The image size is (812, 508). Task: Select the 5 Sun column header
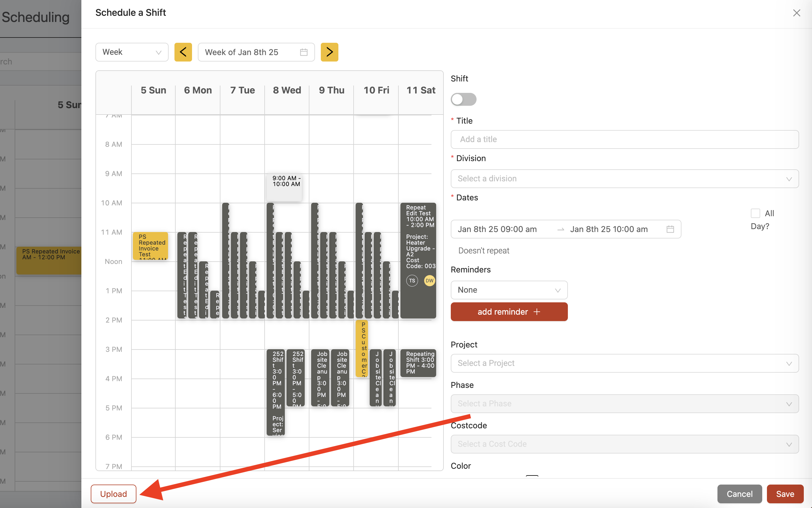(x=153, y=90)
